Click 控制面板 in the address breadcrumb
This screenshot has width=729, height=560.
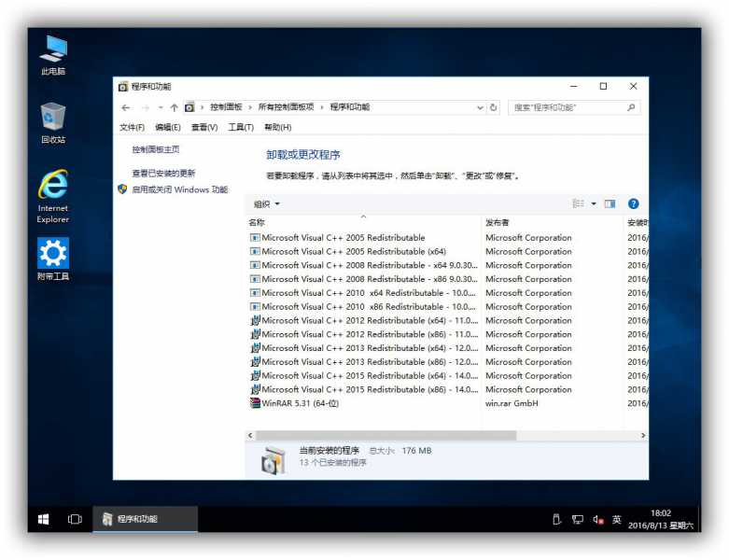226,107
